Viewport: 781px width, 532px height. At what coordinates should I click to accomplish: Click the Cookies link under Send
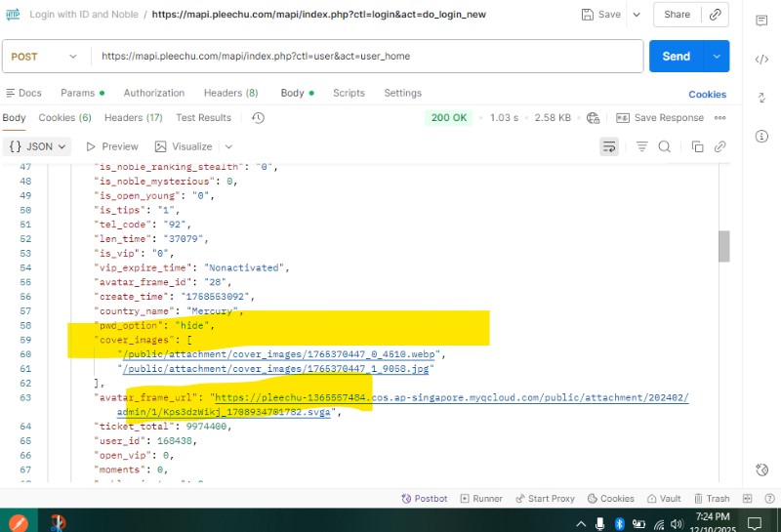tap(707, 95)
